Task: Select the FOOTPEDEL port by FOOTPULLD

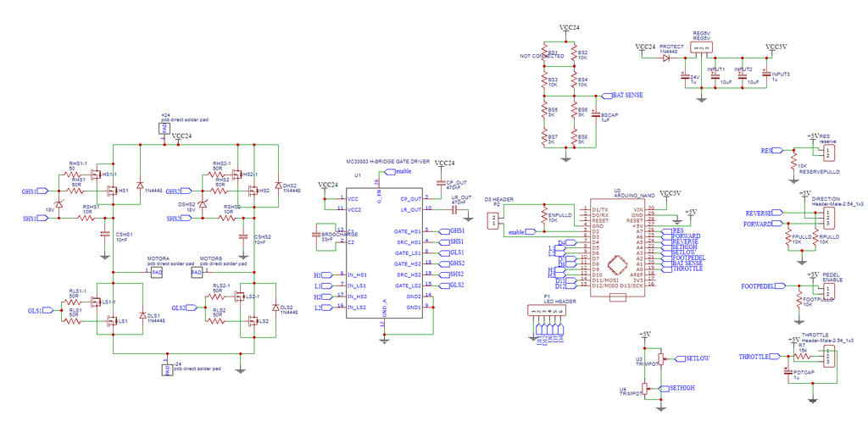Action: click(763, 286)
